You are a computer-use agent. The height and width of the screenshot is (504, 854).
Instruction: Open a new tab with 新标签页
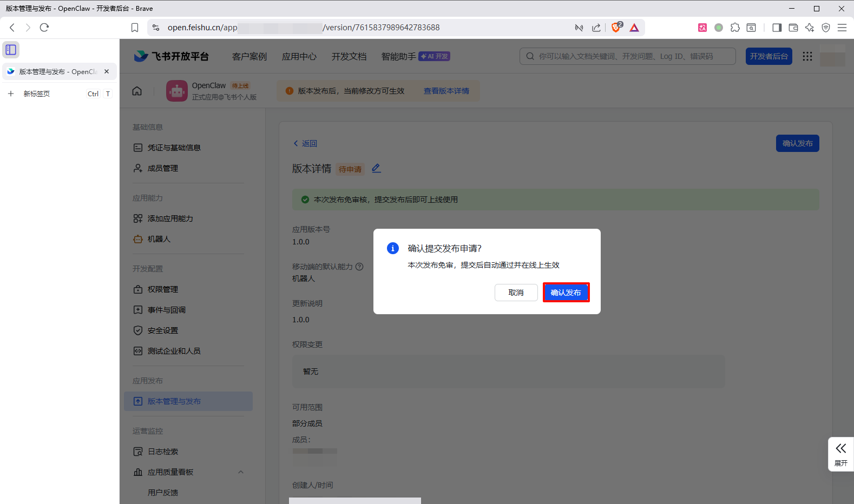click(36, 94)
